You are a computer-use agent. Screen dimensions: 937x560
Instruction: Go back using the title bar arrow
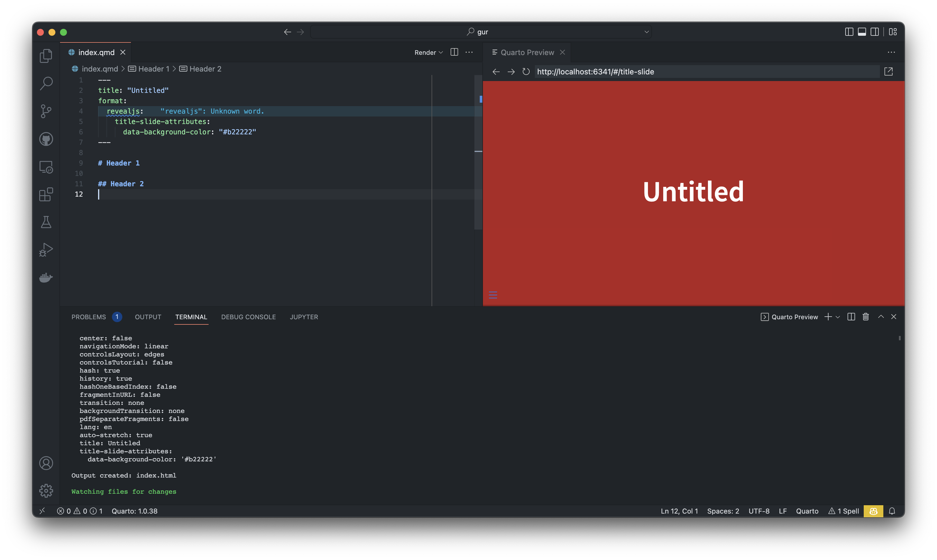point(287,32)
